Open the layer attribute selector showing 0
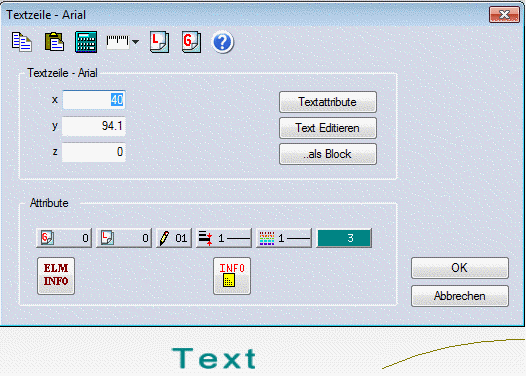Image resolution: width=526 pixels, height=376 pixels. 124,238
